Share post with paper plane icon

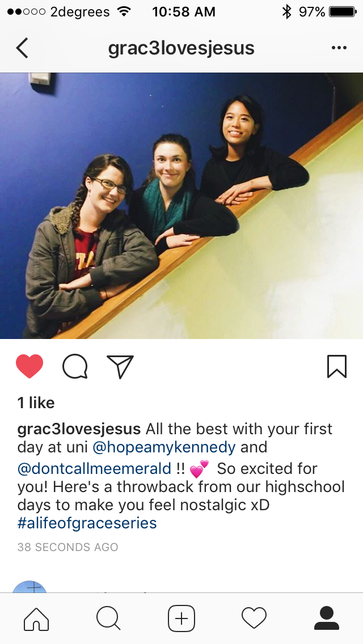click(120, 366)
